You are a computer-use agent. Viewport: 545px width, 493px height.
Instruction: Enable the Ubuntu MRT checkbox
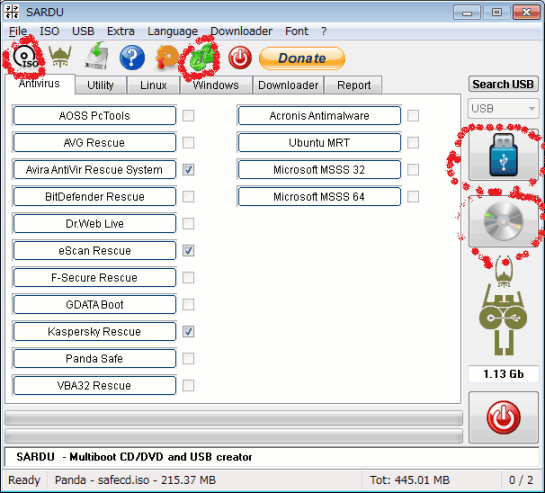413,143
